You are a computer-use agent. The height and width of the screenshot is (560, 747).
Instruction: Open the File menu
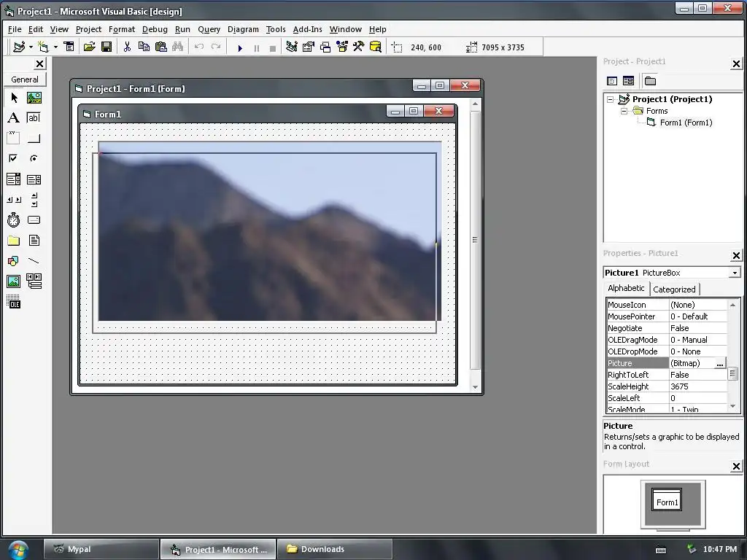click(15, 29)
